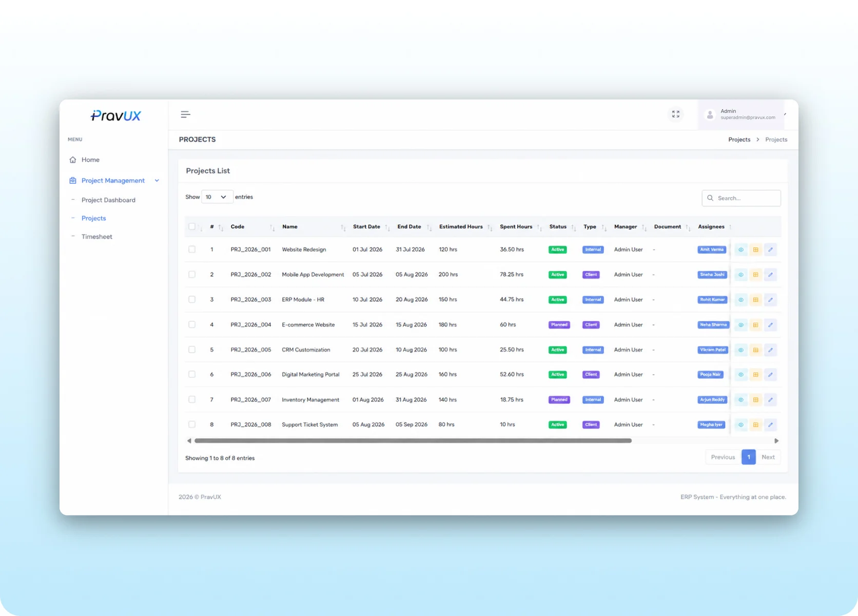
Task: Click edit pencil for Support Ticket System
Action: click(x=770, y=425)
